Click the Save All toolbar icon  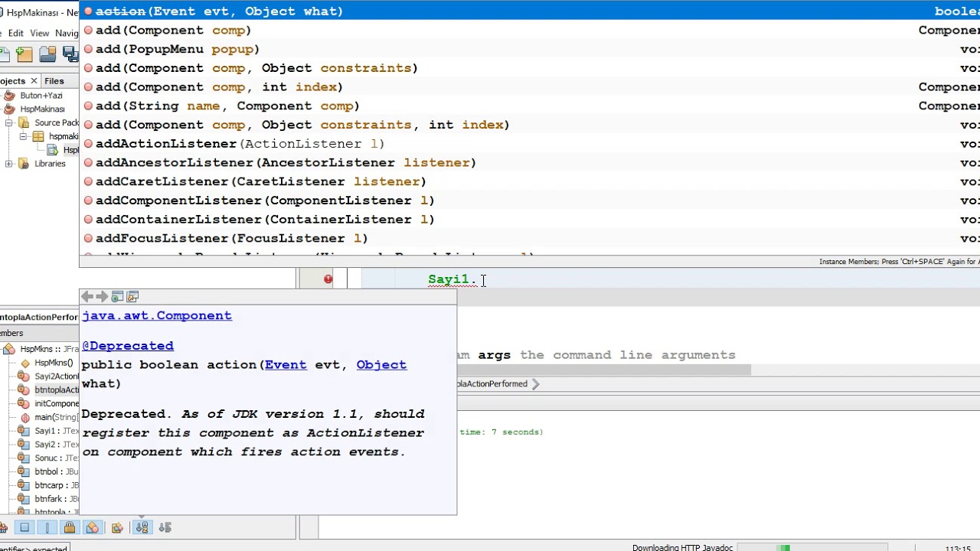pos(70,54)
